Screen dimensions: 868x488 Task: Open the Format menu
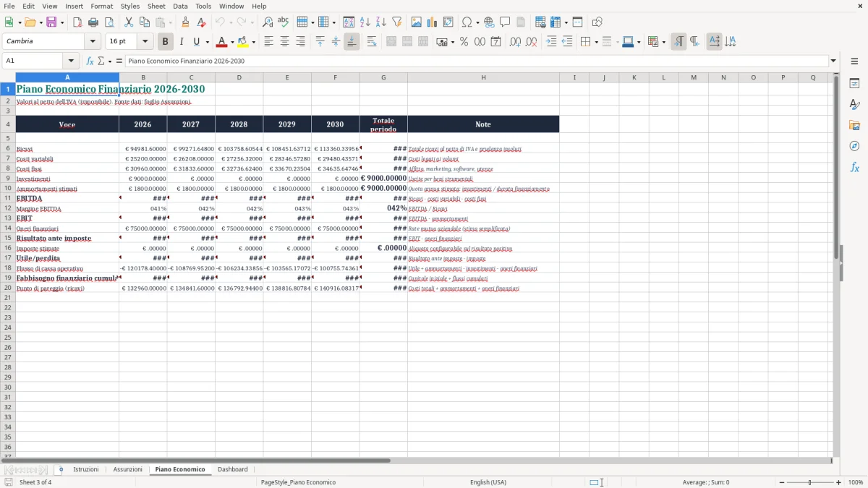coord(102,6)
